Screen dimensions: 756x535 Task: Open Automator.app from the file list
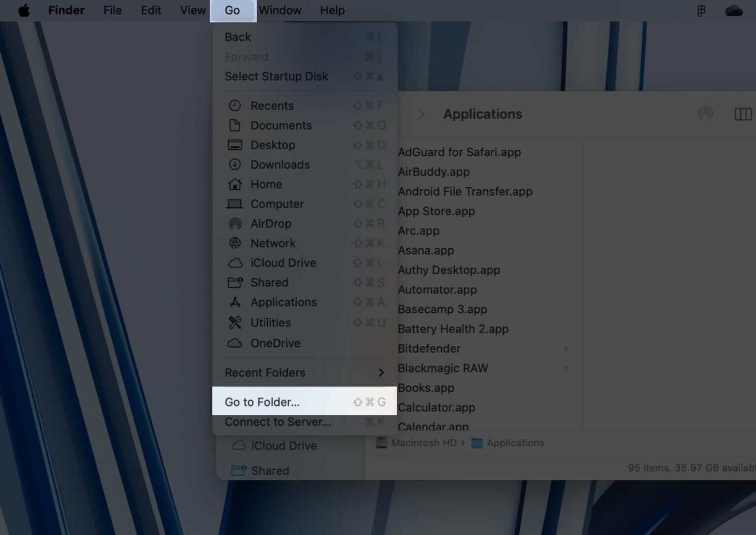point(437,290)
